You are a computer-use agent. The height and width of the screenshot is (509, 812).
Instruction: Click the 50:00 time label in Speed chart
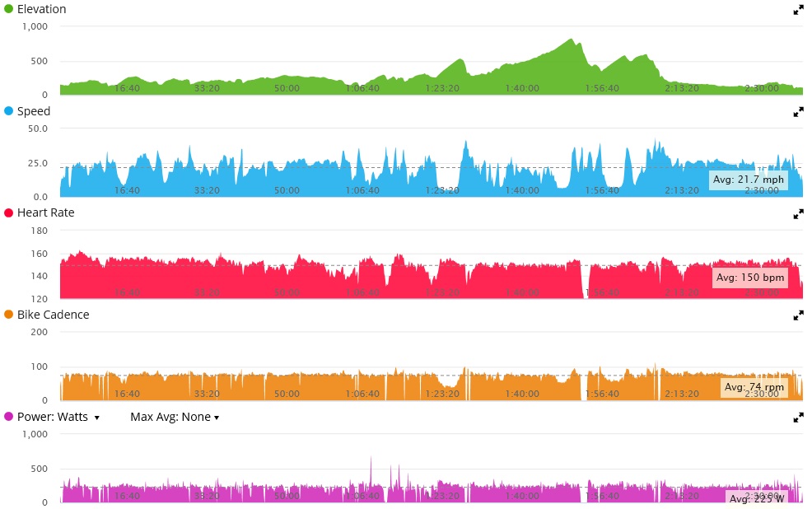click(x=287, y=190)
